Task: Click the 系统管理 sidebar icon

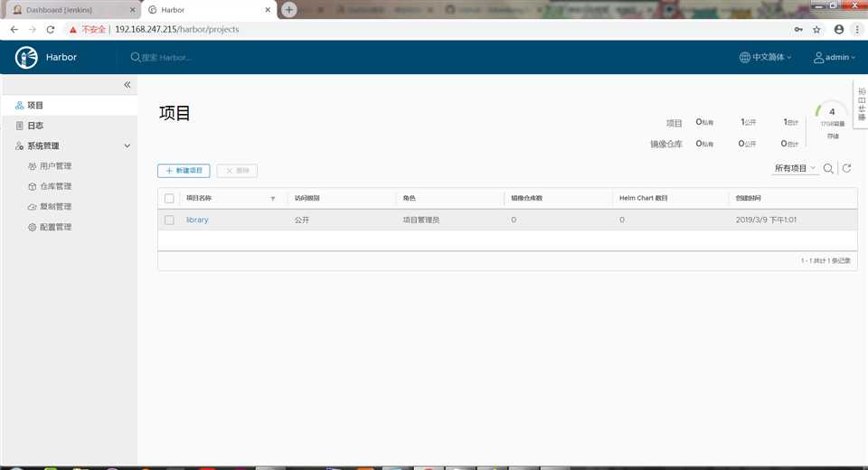Action: pos(19,146)
